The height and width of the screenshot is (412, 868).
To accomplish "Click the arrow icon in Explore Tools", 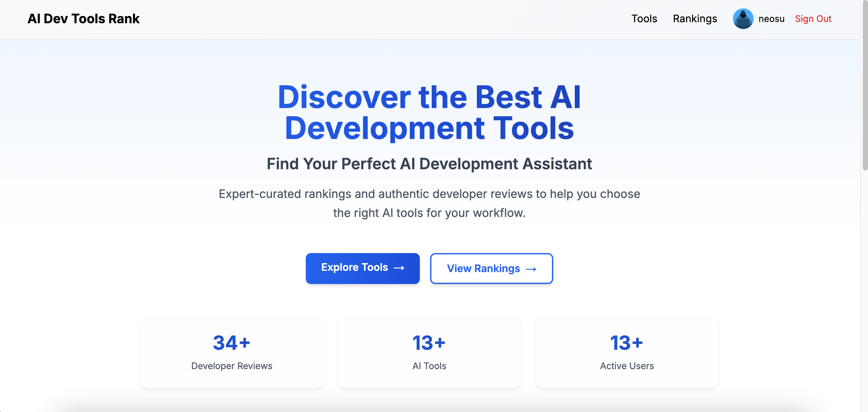I will pyautogui.click(x=399, y=268).
